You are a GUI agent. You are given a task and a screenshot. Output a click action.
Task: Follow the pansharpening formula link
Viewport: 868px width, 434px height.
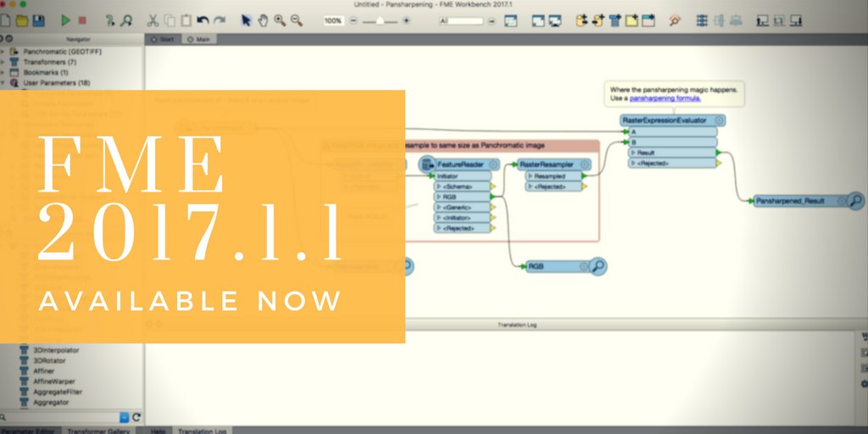665,98
